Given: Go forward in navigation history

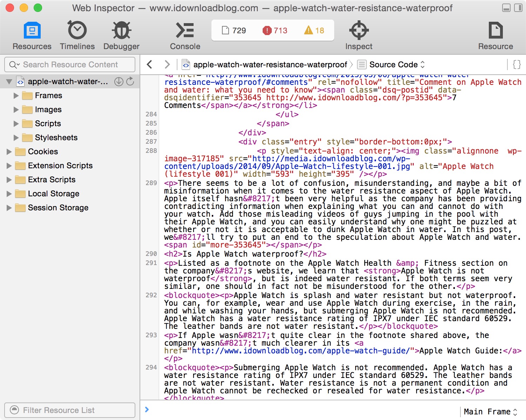Looking at the screenshot, I should (167, 65).
